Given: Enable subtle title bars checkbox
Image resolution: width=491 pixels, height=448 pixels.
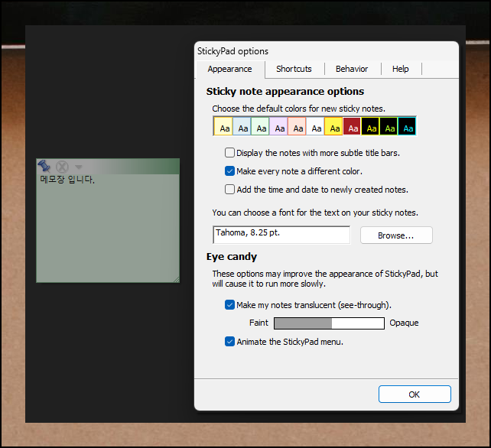Looking at the screenshot, I should tap(229, 153).
